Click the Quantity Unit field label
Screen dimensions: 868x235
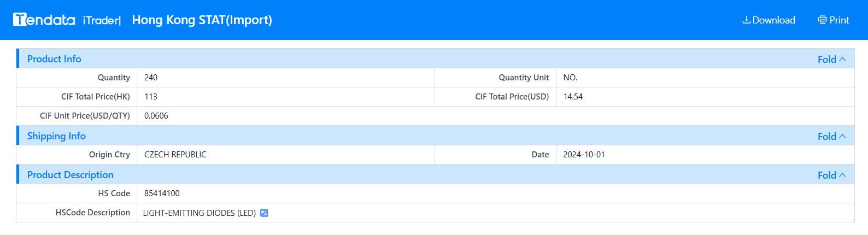pyautogui.click(x=524, y=78)
